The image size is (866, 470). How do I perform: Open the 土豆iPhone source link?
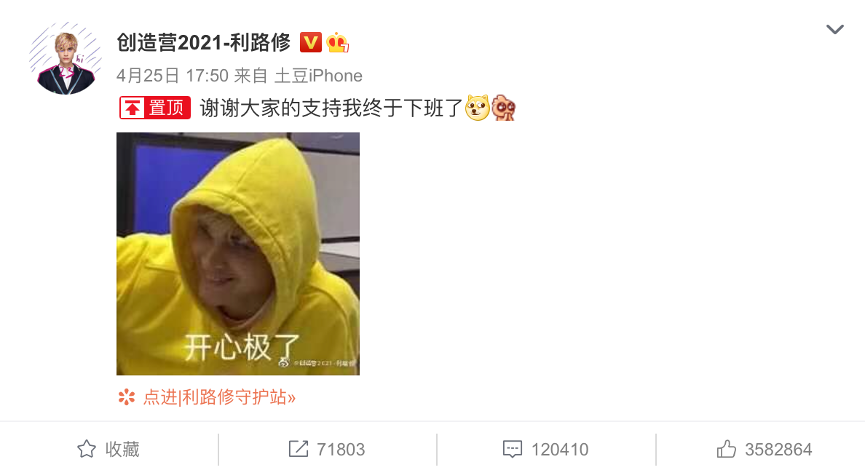point(319,76)
